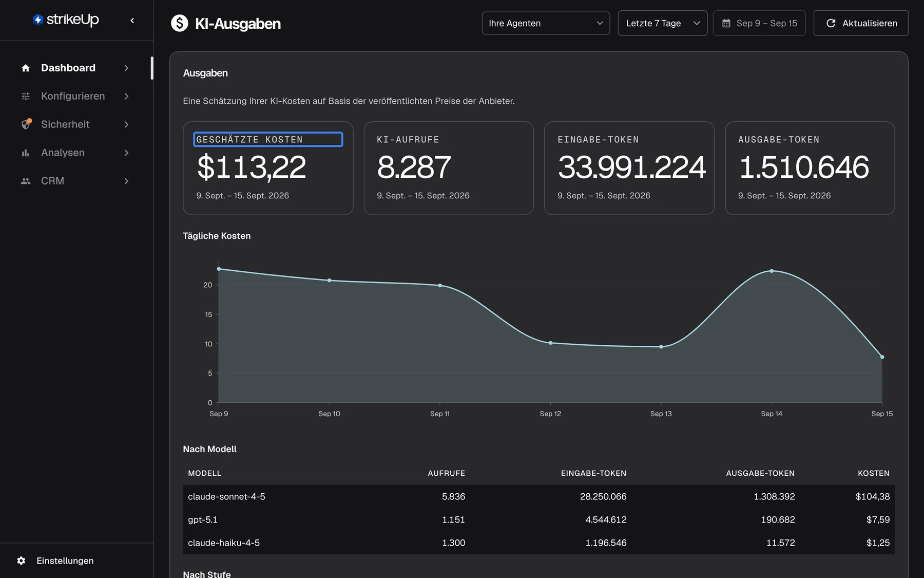The width and height of the screenshot is (924, 578).
Task: Click the strikeUp logo
Action: [66, 20]
